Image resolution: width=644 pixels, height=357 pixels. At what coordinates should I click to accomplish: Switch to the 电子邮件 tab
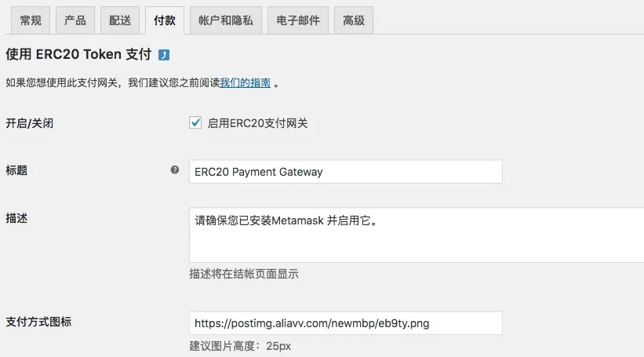[298, 20]
